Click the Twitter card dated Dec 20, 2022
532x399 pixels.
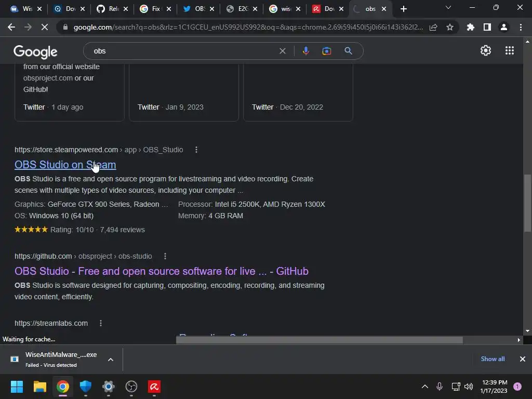(298, 92)
